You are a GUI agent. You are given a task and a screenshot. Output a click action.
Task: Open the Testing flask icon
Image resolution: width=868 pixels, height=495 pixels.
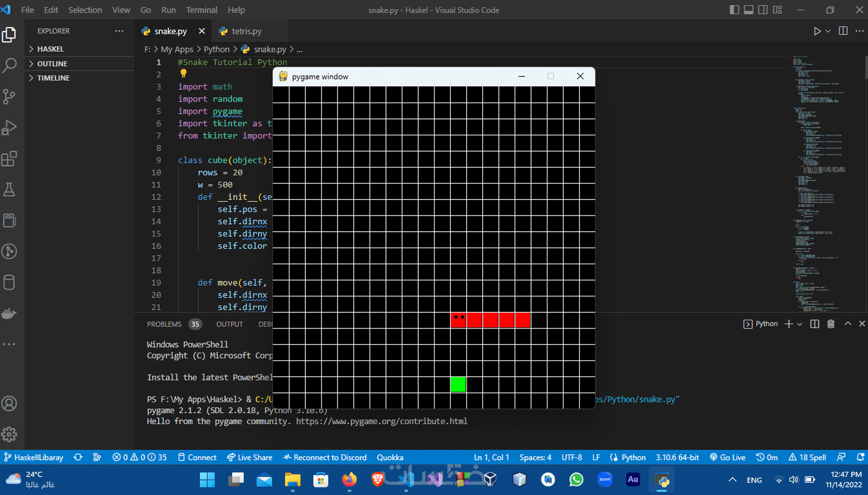tap(9, 190)
